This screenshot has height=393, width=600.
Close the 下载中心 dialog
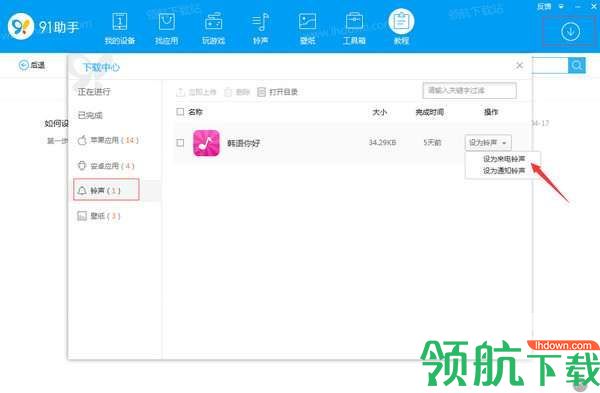click(519, 66)
